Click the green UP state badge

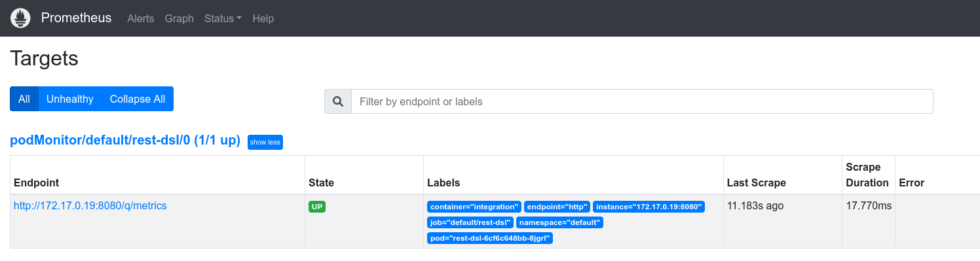tap(317, 207)
